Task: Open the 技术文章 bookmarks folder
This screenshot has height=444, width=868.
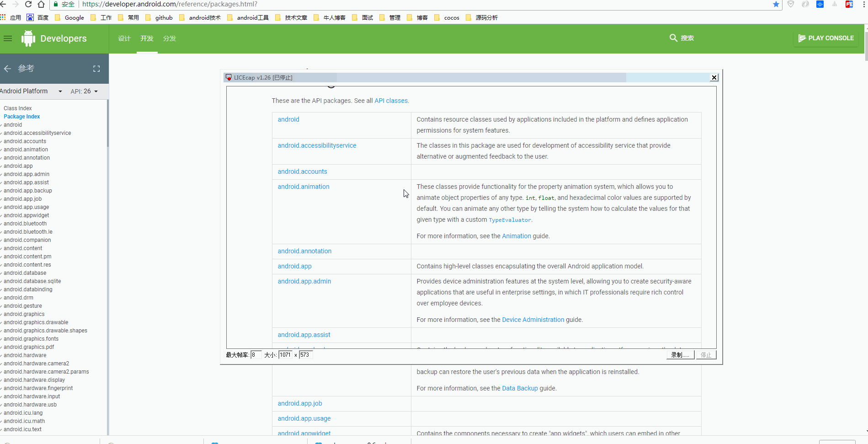Action: coord(291,17)
